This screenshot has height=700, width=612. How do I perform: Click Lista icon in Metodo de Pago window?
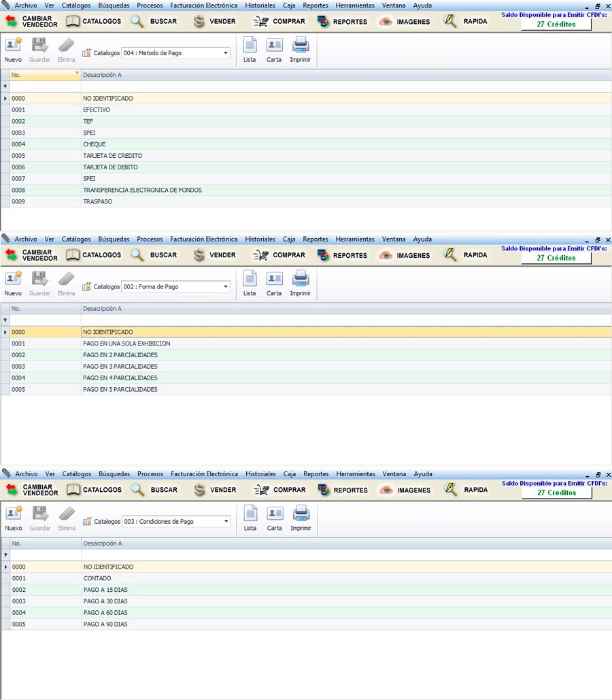pos(250,45)
